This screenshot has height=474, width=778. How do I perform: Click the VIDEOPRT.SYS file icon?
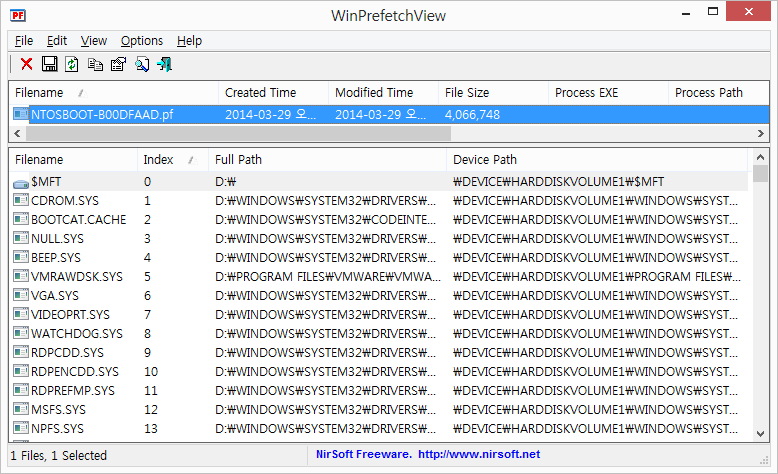[21, 314]
